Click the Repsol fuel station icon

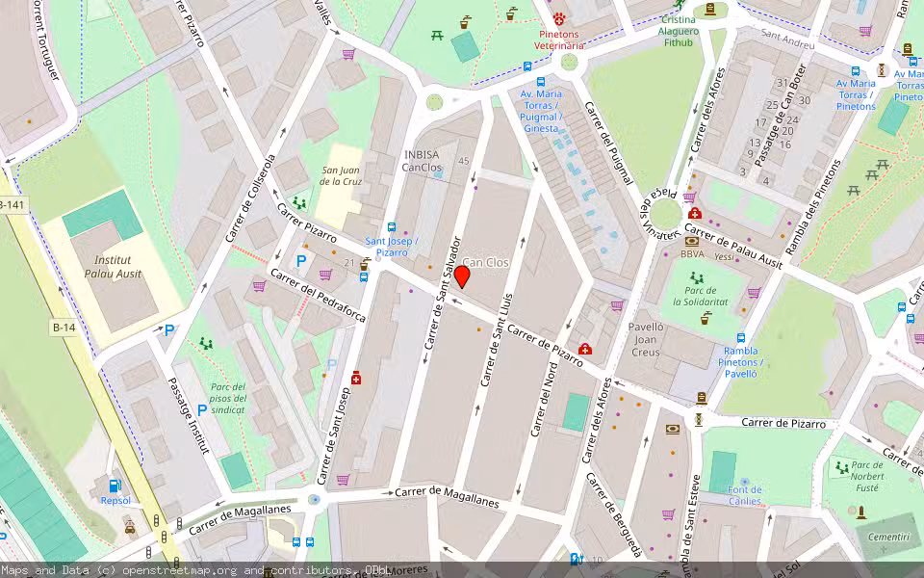click(x=115, y=486)
